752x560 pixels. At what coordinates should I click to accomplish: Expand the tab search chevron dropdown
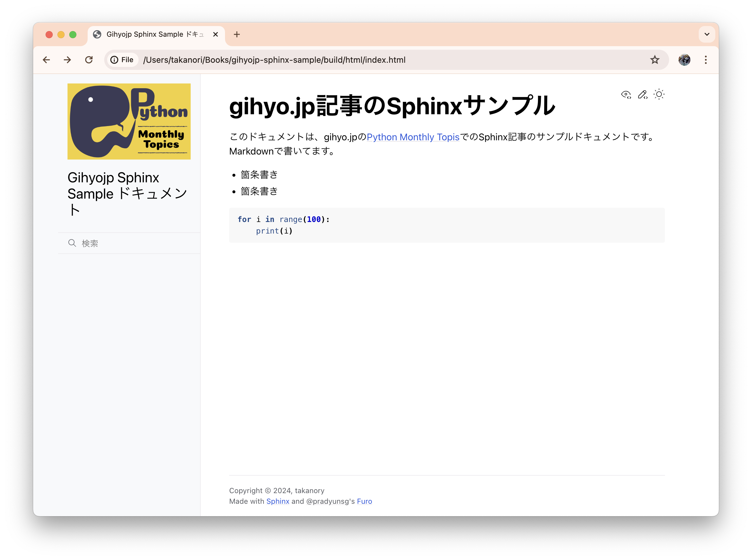707,34
